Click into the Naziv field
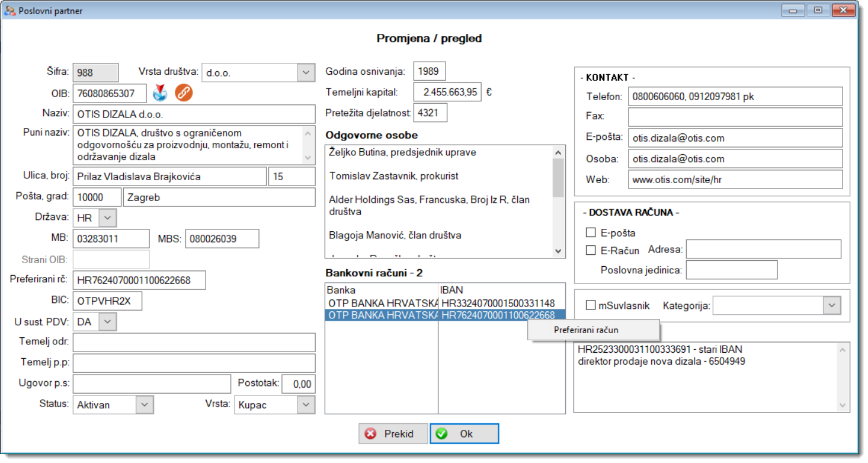 [194, 114]
